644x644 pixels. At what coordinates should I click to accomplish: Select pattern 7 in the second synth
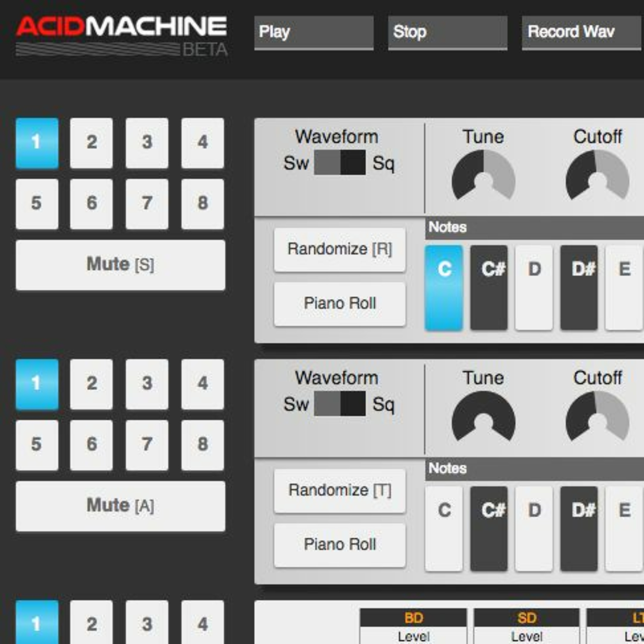click(147, 445)
